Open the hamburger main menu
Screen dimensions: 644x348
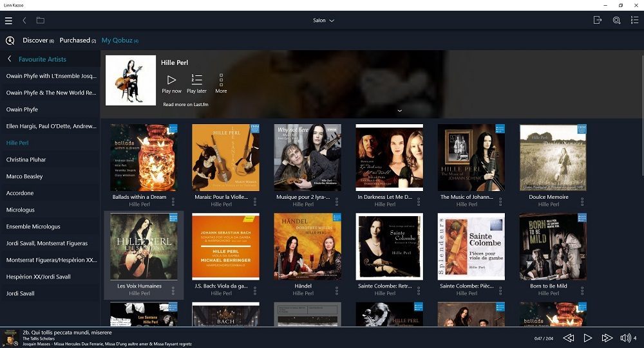[x=8, y=21]
